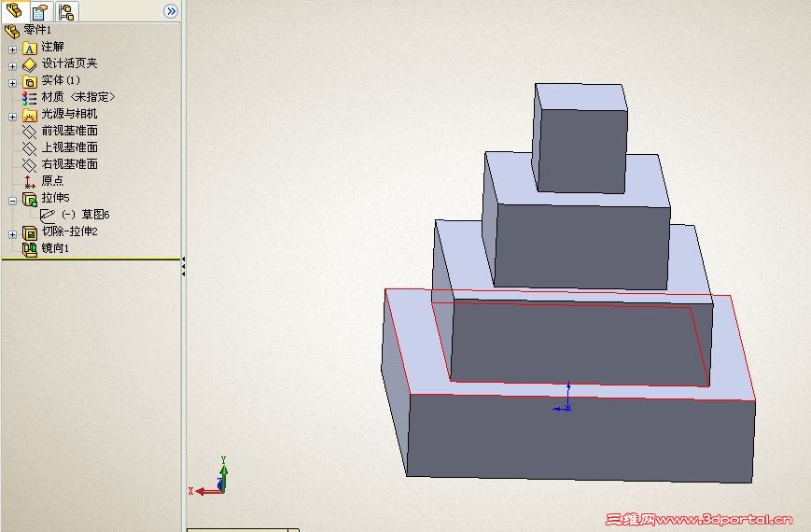The height and width of the screenshot is (532, 811).
Task: Select the 上视基准面 top plane label
Action: tap(69, 147)
